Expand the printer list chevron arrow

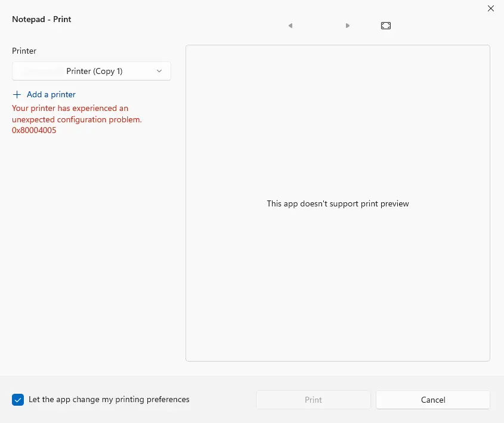[159, 71]
